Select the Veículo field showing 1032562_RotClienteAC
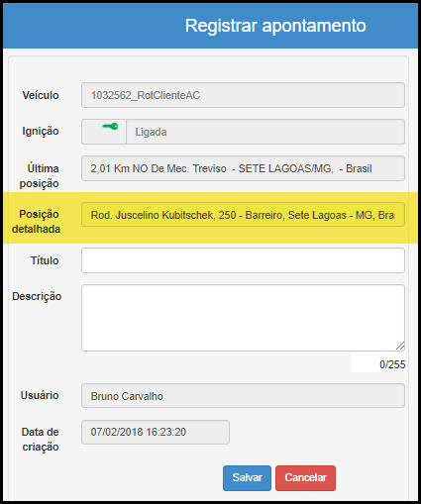The image size is (421, 504). [243, 95]
